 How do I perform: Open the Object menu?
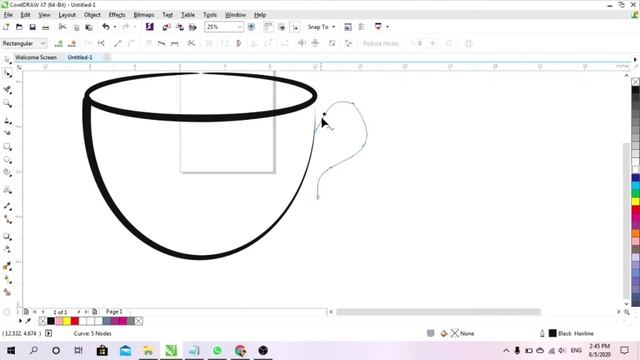92,15
